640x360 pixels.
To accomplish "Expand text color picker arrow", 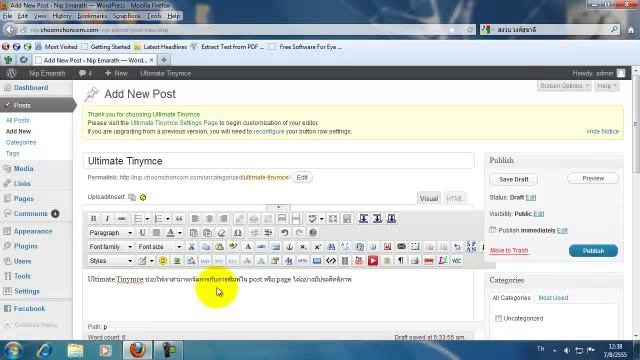I will 180,233.
